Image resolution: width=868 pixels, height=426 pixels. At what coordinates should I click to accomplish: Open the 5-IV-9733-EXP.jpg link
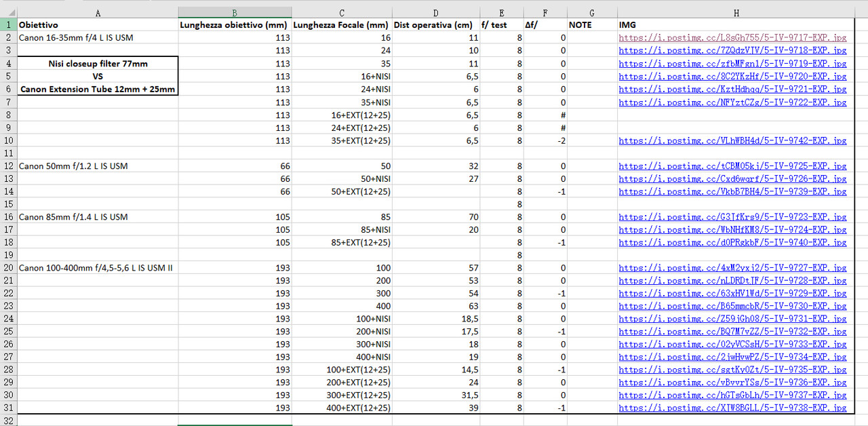pyautogui.click(x=732, y=345)
